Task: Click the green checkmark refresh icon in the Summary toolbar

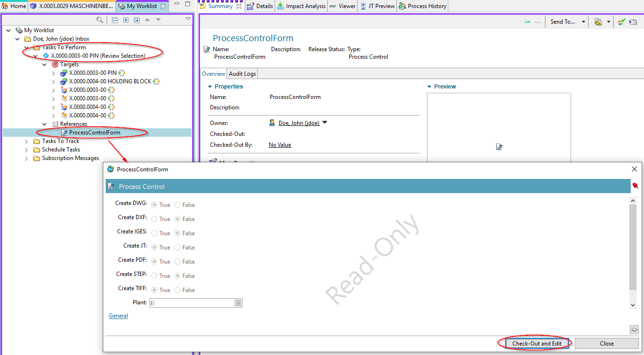Action: 621,22
